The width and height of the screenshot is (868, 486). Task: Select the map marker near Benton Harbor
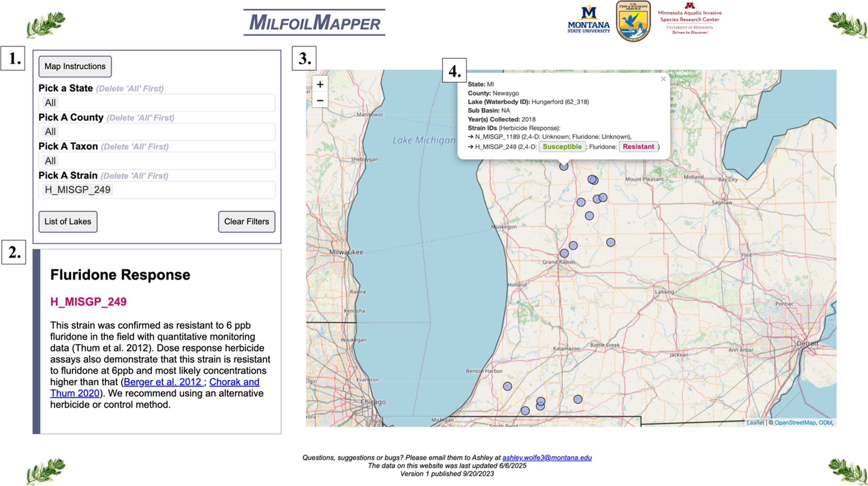pyautogui.click(x=507, y=386)
